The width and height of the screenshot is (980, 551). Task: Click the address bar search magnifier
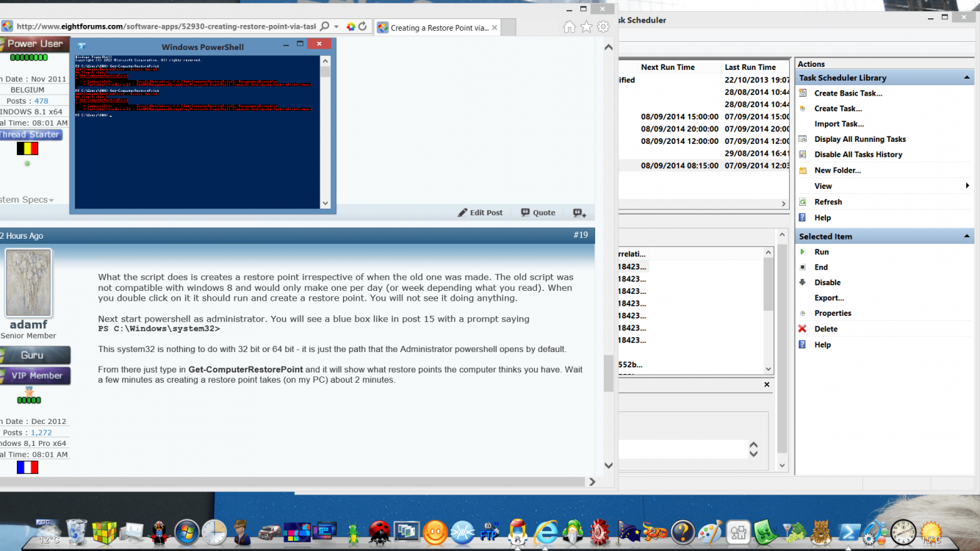pos(325,26)
